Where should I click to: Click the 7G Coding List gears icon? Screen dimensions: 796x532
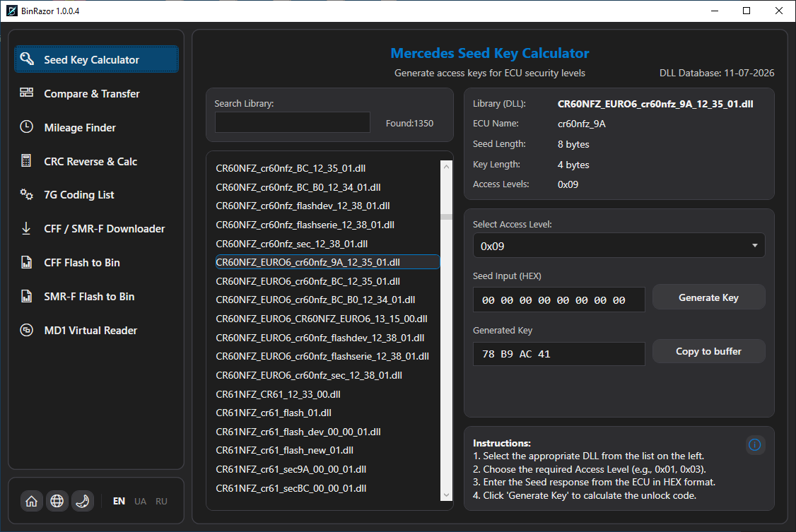click(x=26, y=194)
